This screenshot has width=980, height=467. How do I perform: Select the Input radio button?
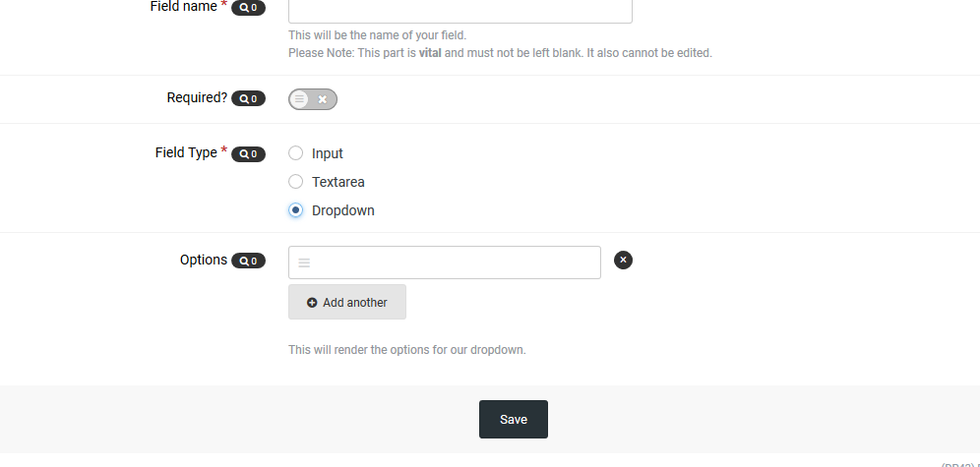[295, 153]
